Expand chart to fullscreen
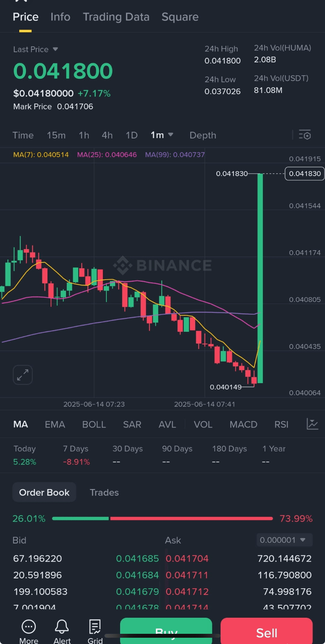The height and width of the screenshot is (644, 325). pyautogui.click(x=23, y=375)
